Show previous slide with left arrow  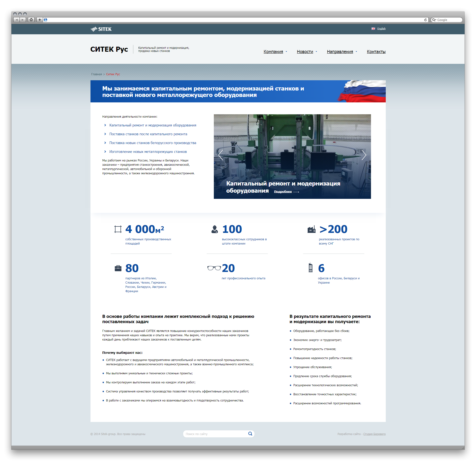(x=220, y=155)
